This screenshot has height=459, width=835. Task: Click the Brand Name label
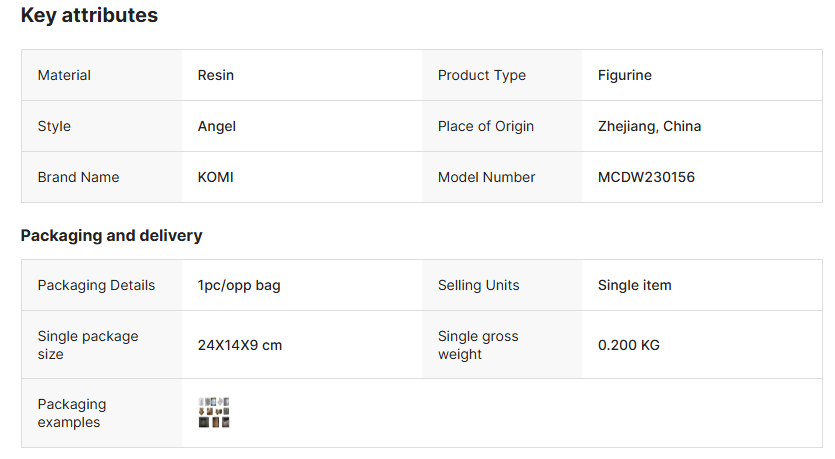pos(78,177)
